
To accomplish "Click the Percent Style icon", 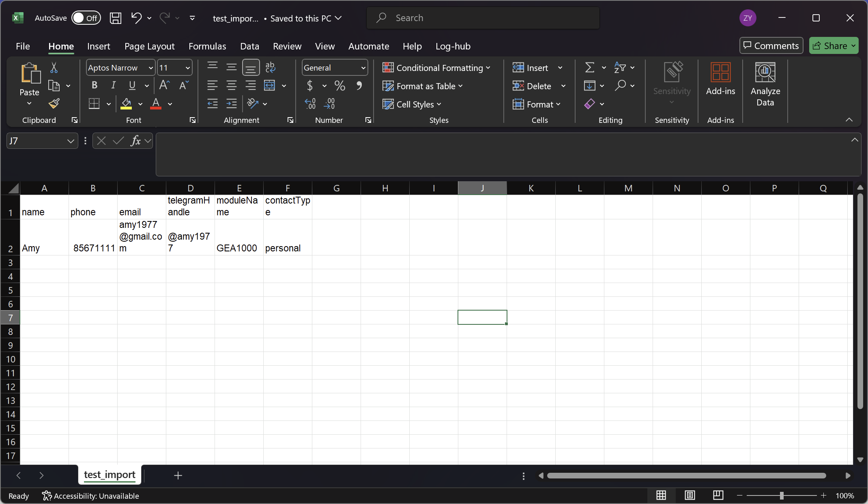I will 339,86.
